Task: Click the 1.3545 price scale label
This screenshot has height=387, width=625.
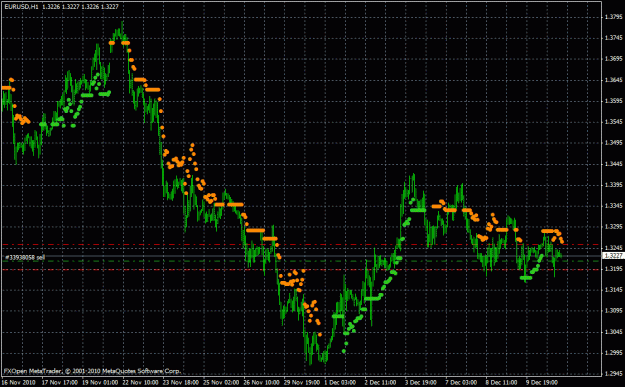Action: click(x=613, y=122)
